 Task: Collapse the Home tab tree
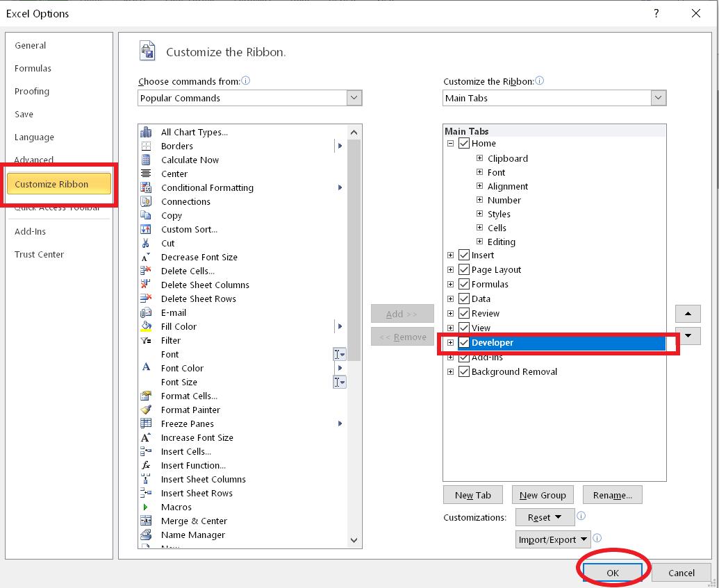[x=450, y=143]
